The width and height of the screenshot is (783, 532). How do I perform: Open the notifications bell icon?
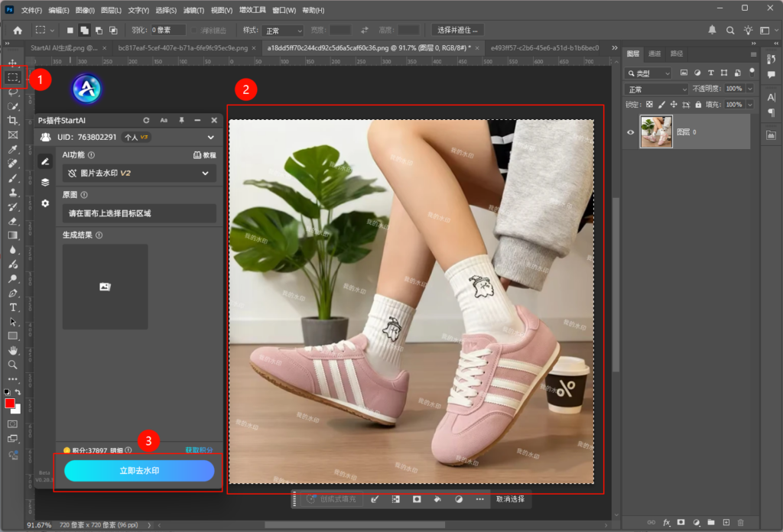pos(713,31)
